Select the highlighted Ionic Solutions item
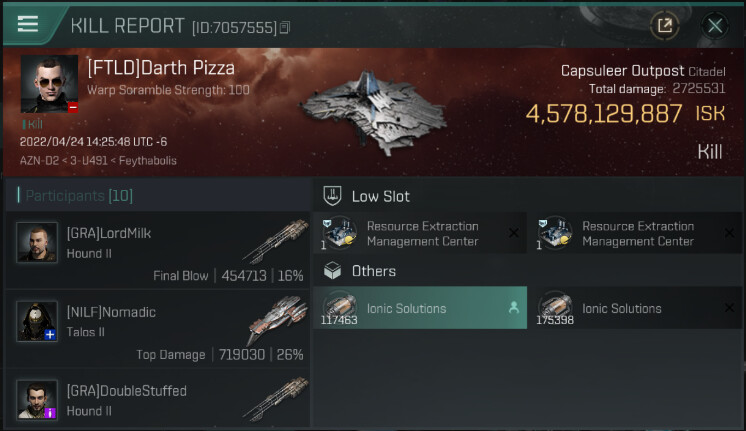This screenshot has width=746, height=431. (x=420, y=308)
